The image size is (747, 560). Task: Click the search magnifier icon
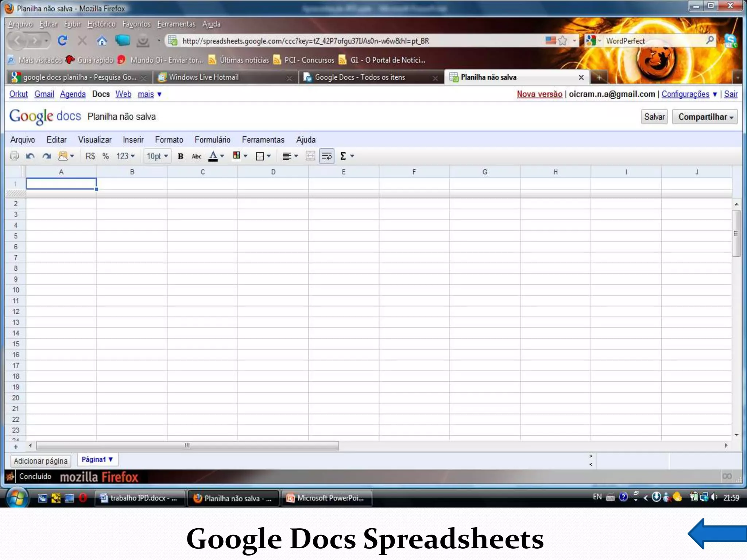[x=710, y=40]
